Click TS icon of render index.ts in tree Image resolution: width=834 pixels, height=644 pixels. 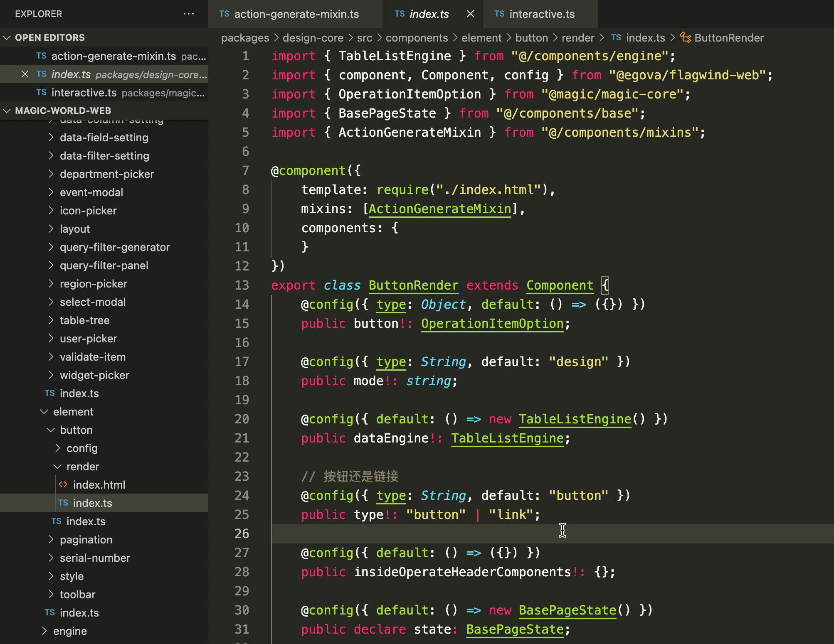[63, 503]
